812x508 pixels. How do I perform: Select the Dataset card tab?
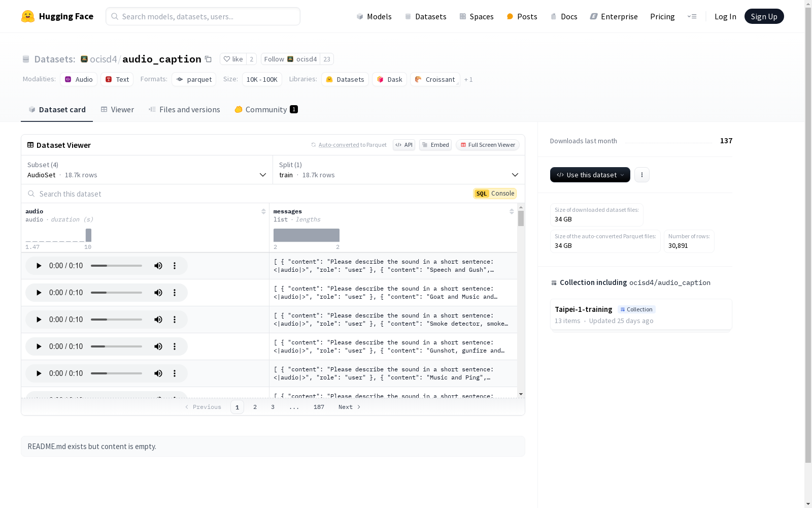(x=57, y=109)
